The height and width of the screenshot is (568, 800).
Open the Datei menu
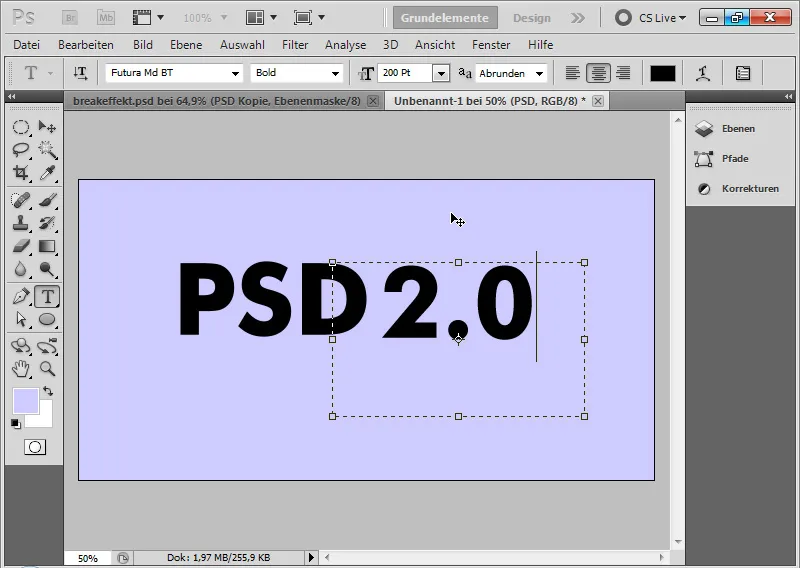[27, 45]
